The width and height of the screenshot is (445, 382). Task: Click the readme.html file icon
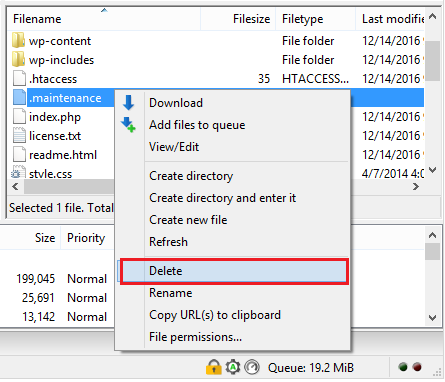[x=19, y=154]
